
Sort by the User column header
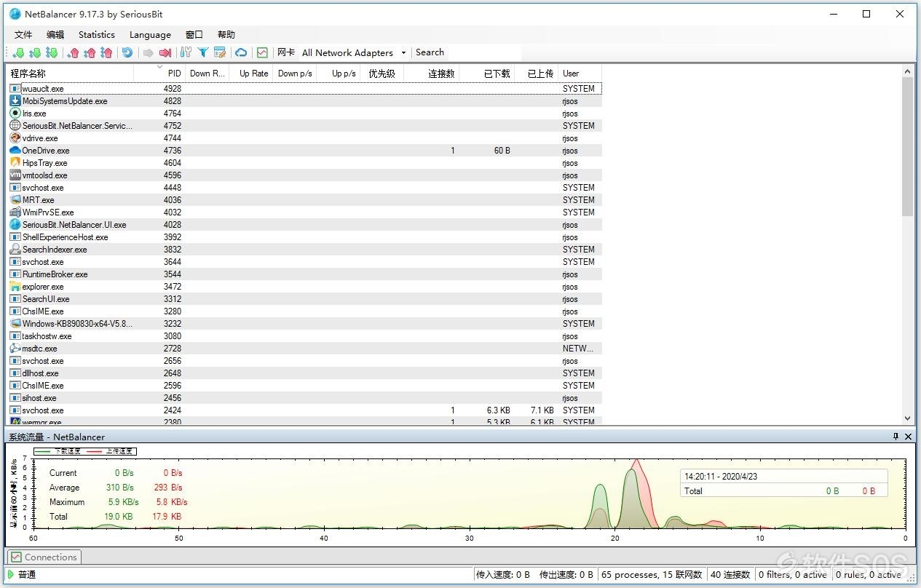point(580,73)
